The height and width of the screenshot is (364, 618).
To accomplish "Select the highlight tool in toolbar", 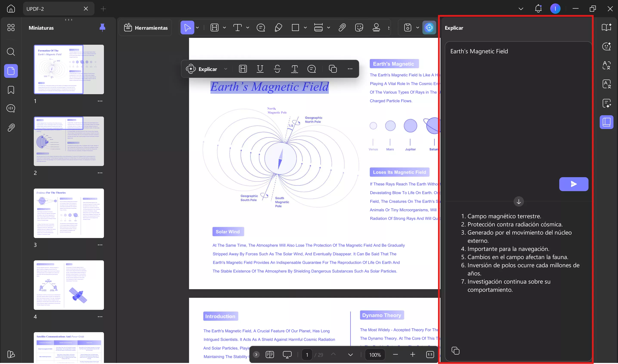I will point(215,28).
